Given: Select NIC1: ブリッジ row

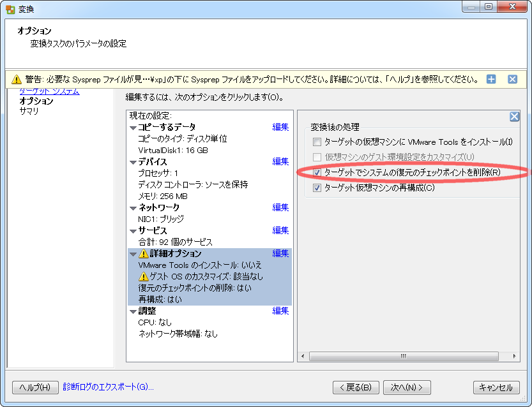Looking at the screenshot, I should 161,219.
